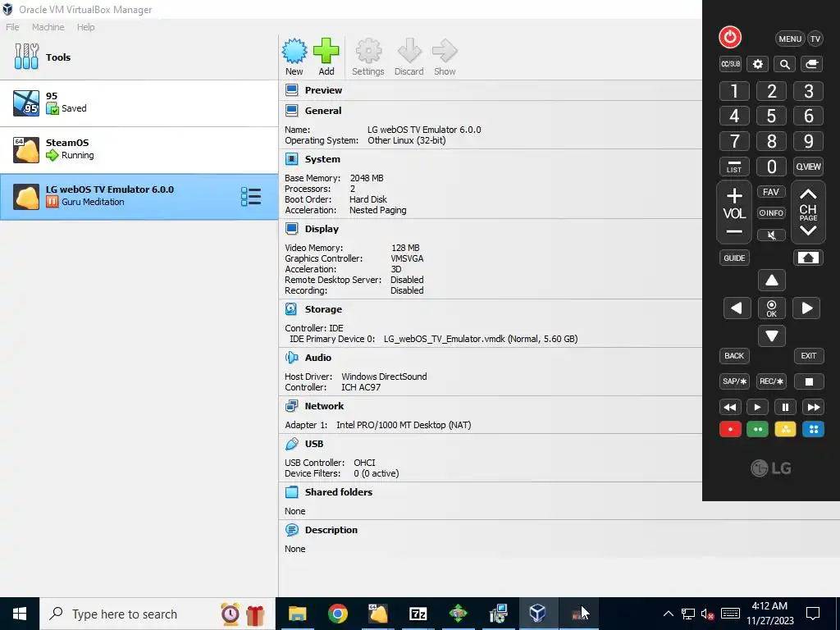The height and width of the screenshot is (630, 840).
Task: Click the remote's pause button
Action: [785, 407]
